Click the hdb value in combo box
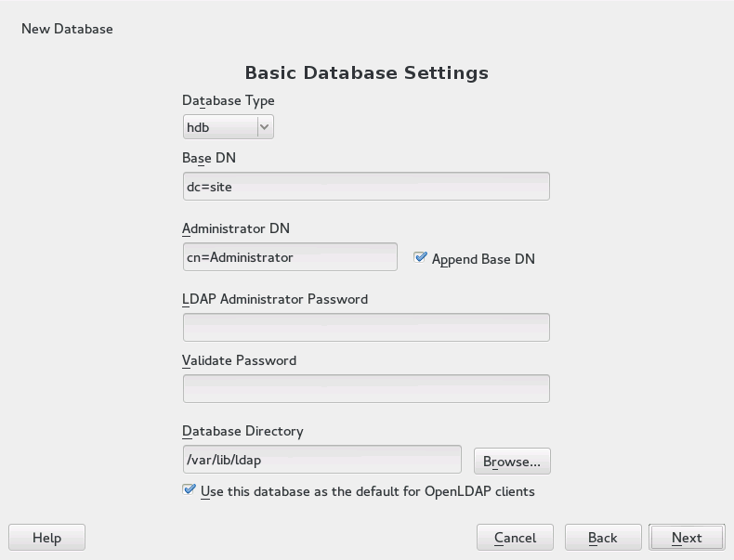Viewport: 734px width, 560px height. tap(219, 127)
